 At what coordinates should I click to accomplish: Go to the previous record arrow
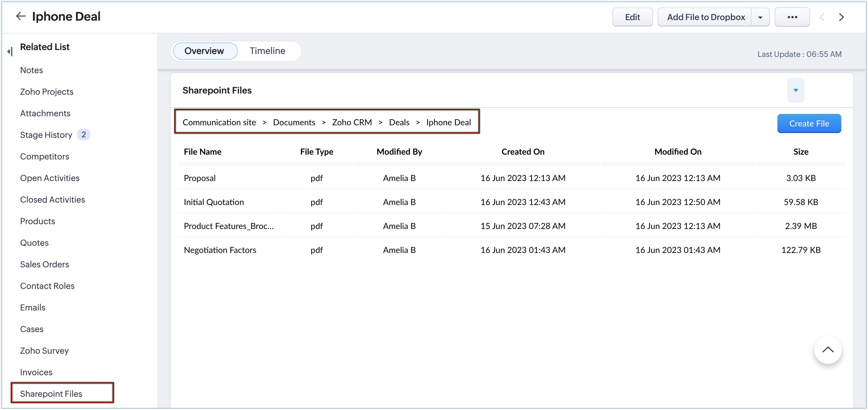pyautogui.click(x=822, y=17)
